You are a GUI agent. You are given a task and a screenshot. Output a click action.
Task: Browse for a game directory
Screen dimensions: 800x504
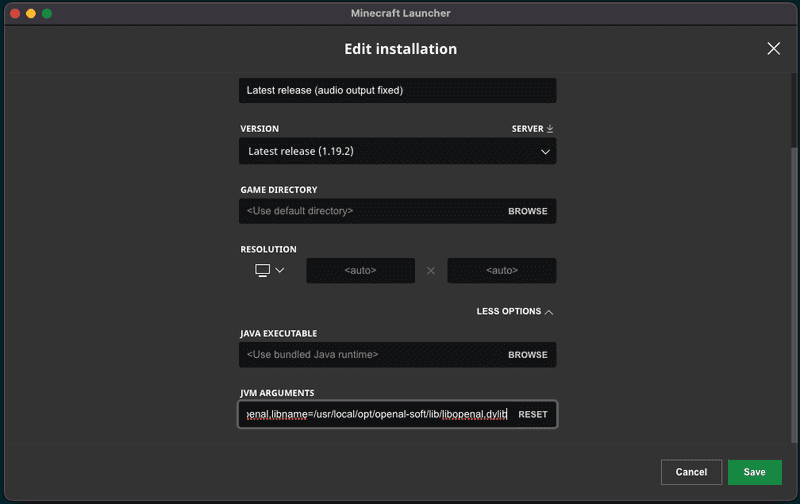point(528,211)
